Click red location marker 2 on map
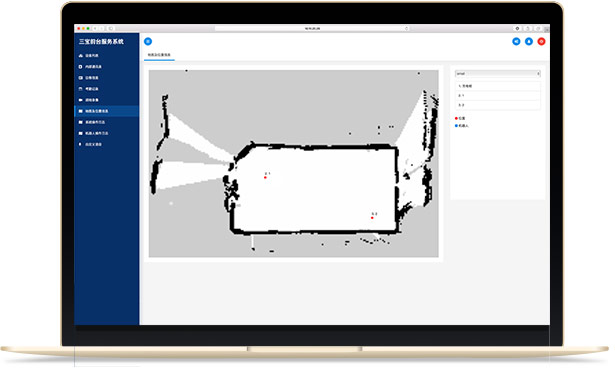 pos(373,218)
